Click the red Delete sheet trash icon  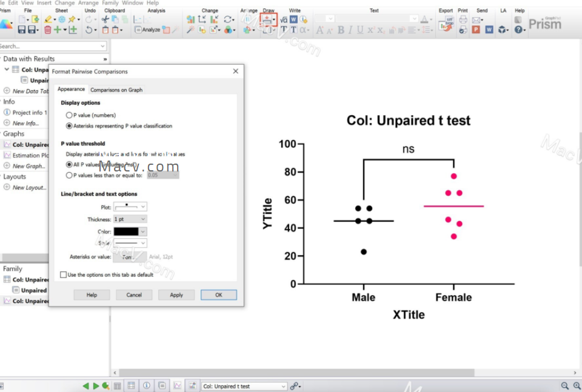click(x=47, y=30)
